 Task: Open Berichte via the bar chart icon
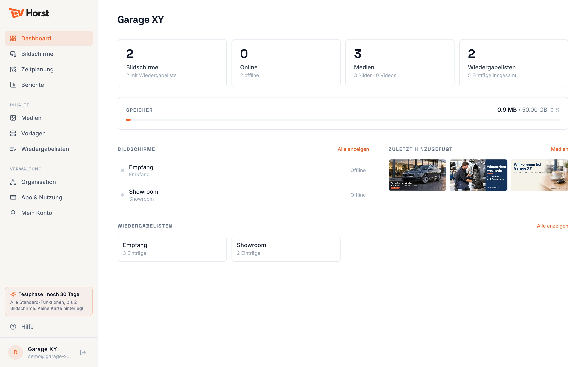[x=13, y=85]
